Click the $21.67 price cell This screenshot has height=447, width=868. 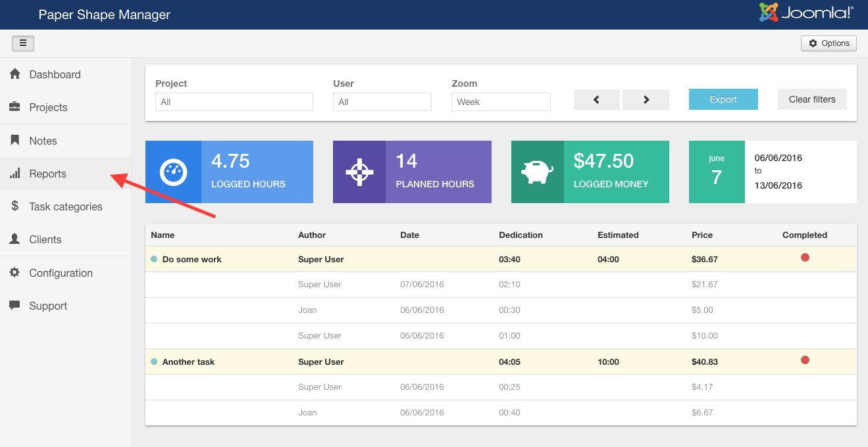click(705, 285)
